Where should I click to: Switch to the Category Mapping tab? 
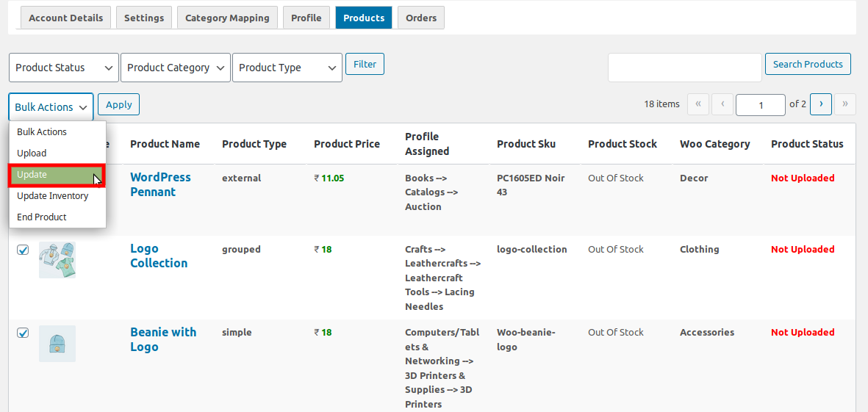click(x=227, y=18)
